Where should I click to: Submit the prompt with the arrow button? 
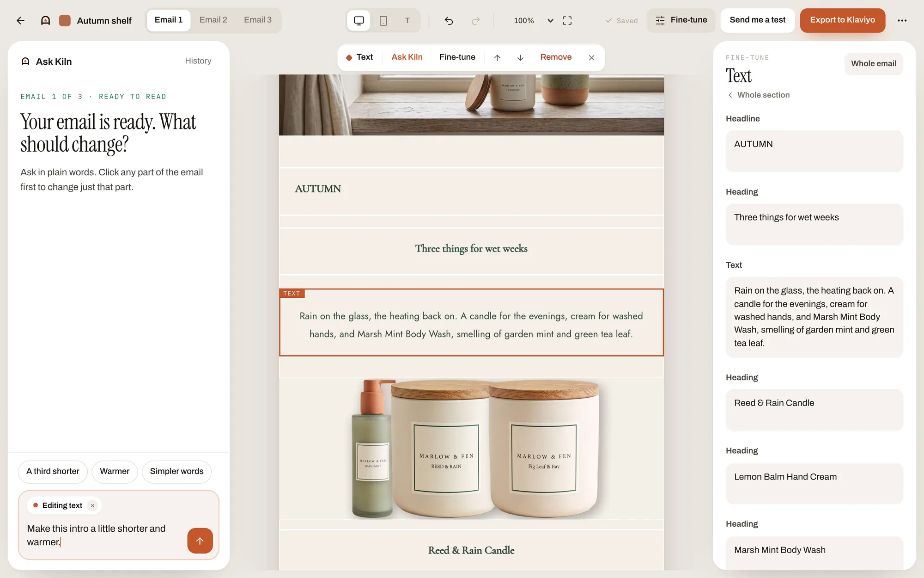tap(200, 541)
